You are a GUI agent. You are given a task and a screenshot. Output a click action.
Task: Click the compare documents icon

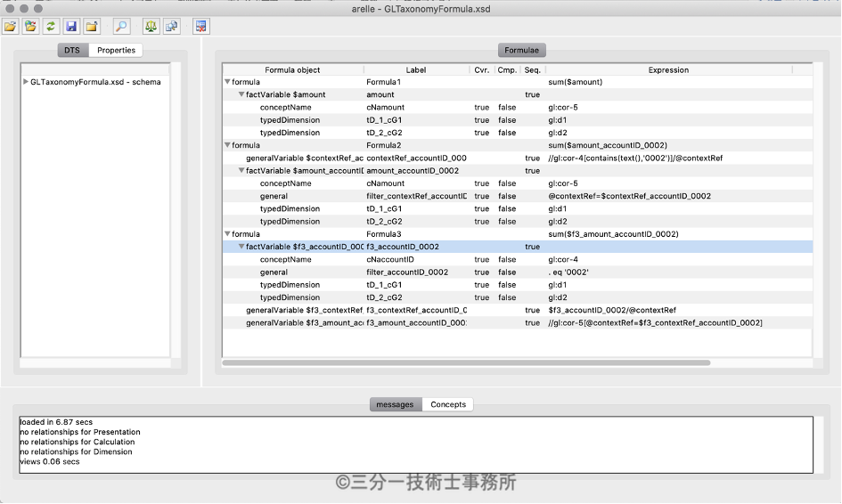[172, 27]
